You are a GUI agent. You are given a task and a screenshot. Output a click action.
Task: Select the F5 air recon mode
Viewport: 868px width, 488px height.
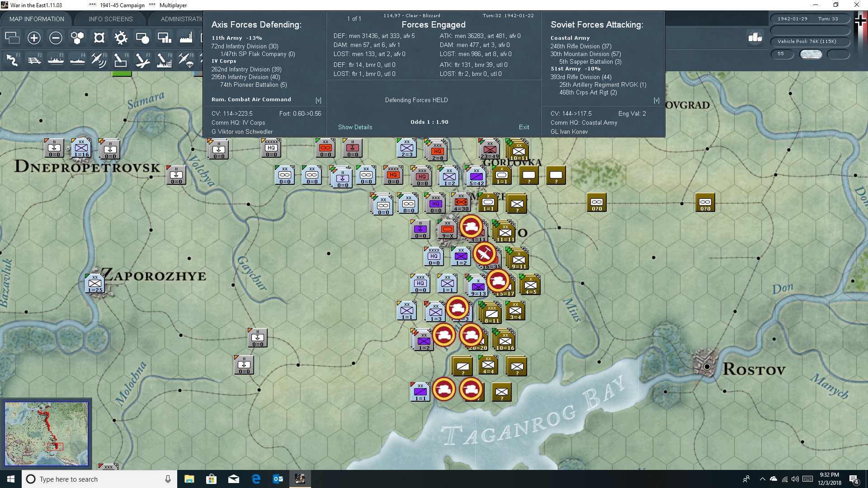(x=99, y=60)
